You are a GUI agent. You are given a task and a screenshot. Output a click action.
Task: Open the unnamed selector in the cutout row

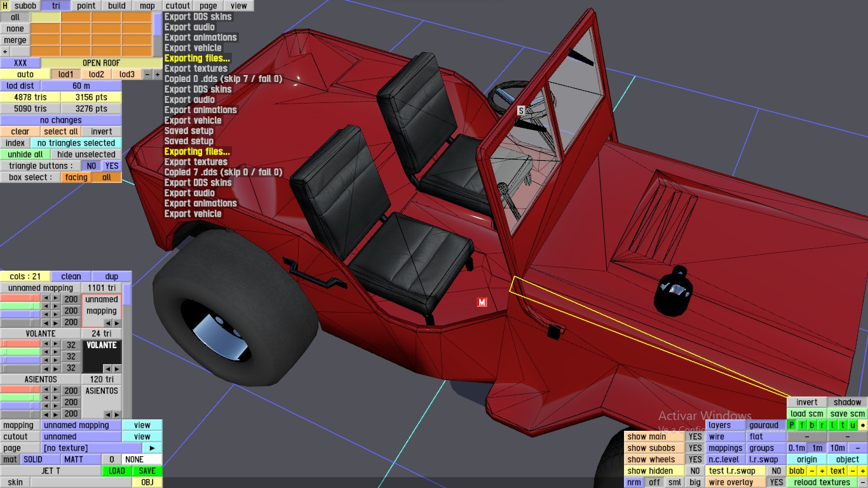coord(81,437)
